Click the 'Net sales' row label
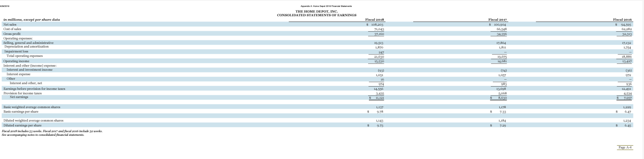 (x=10, y=24)
